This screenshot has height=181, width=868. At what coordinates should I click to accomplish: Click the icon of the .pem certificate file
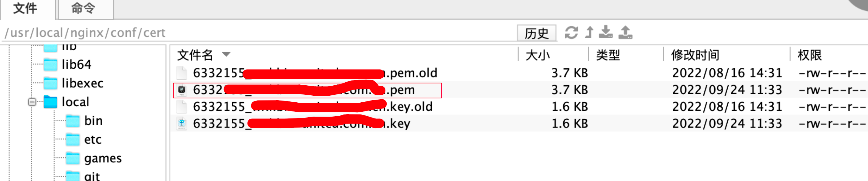click(182, 90)
